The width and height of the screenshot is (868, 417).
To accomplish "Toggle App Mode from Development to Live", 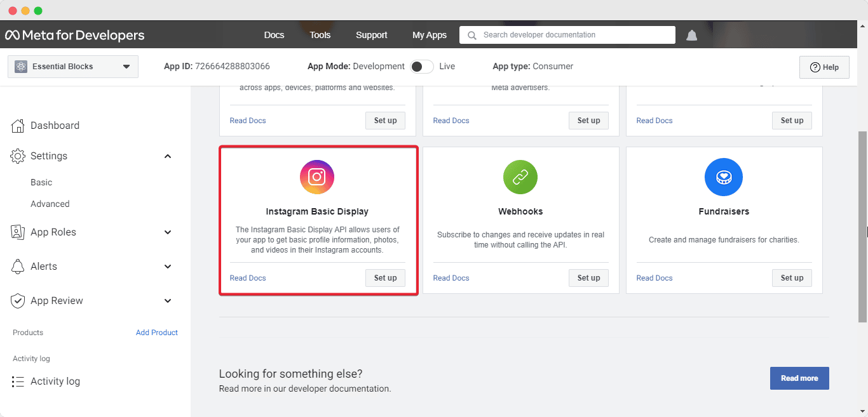I will 422,67.
